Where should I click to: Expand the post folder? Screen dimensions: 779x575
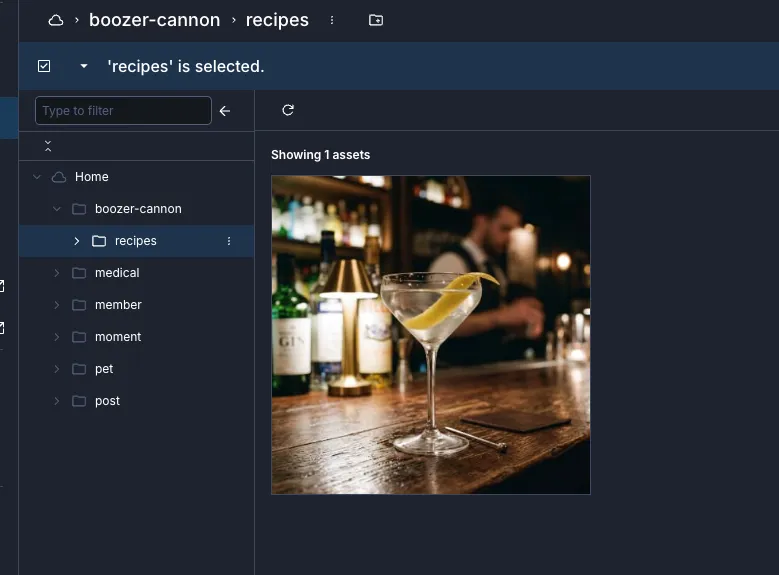click(57, 401)
